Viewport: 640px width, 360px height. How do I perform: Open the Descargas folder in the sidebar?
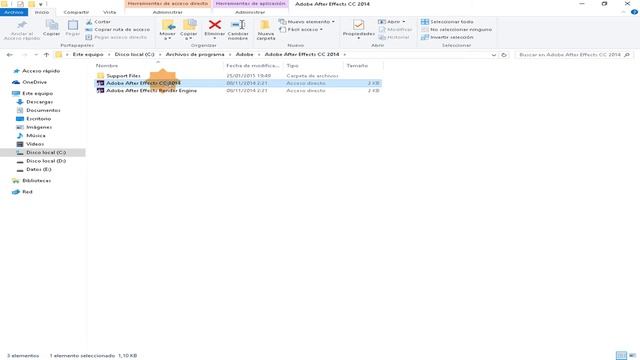[40, 102]
